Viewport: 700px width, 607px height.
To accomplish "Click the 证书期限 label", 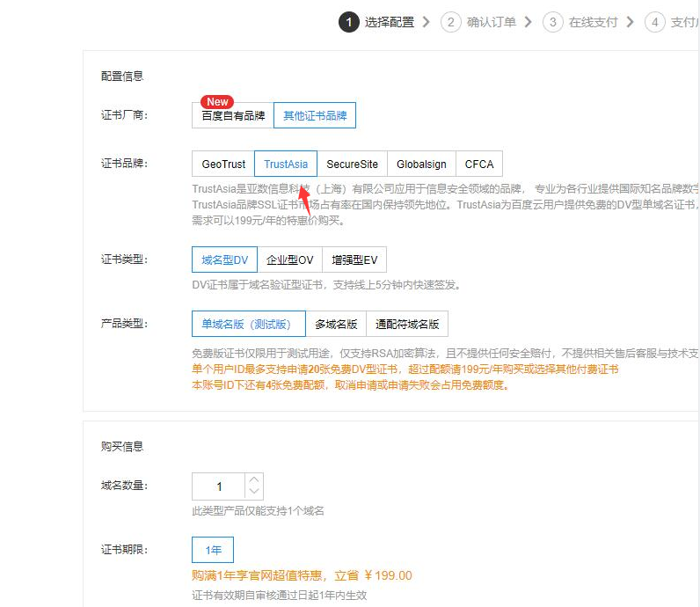I will point(124,550).
